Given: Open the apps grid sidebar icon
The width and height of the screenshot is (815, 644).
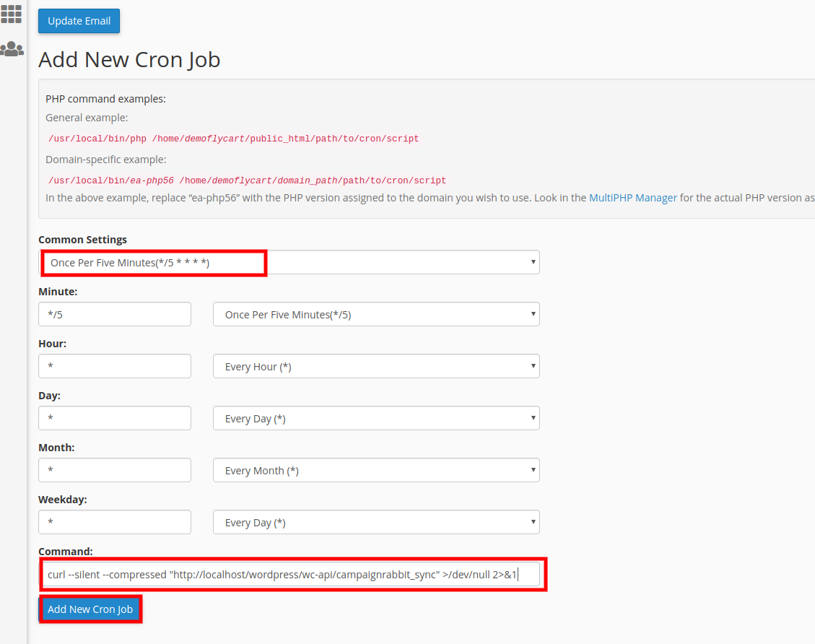Looking at the screenshot, I should (11, 14).
